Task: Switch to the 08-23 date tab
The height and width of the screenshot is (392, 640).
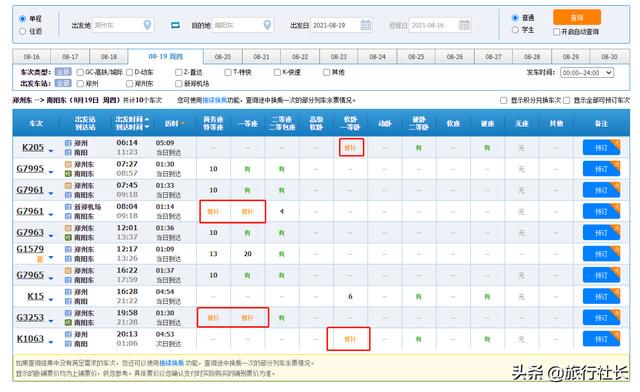Action: coord(339,57)
